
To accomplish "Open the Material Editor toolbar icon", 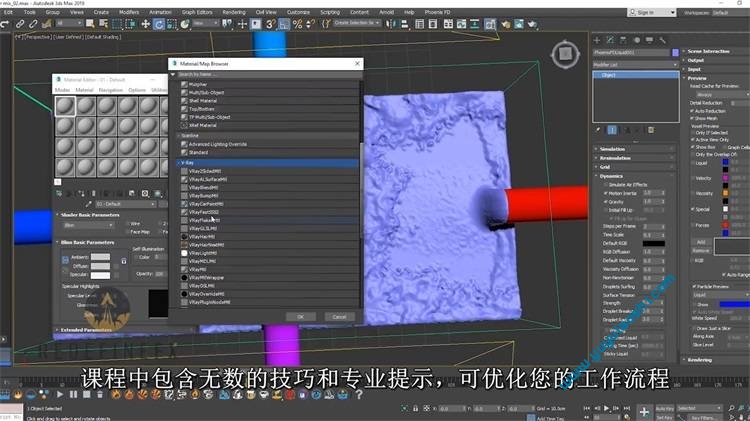I will 490,24.
